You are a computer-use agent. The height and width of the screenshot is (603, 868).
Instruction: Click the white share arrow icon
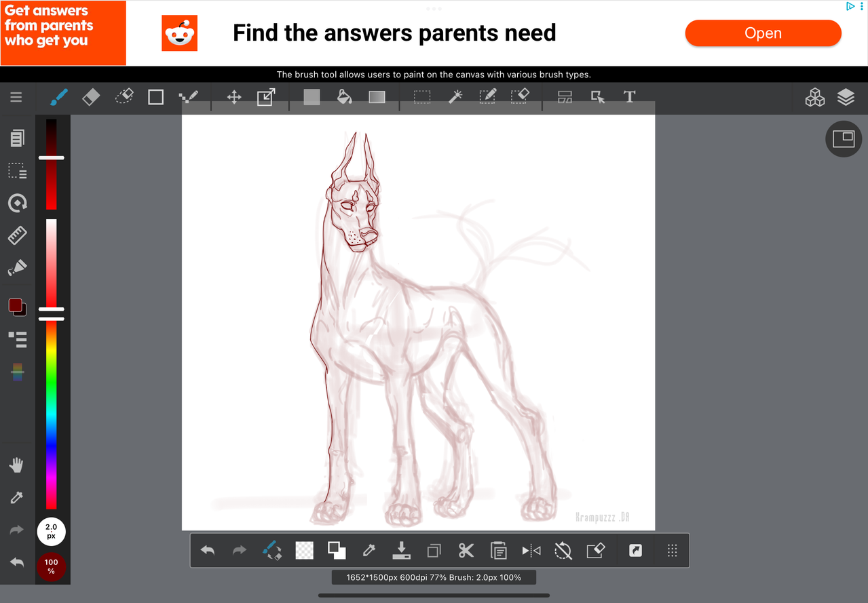pyautogui.click(x=635, y=551)
